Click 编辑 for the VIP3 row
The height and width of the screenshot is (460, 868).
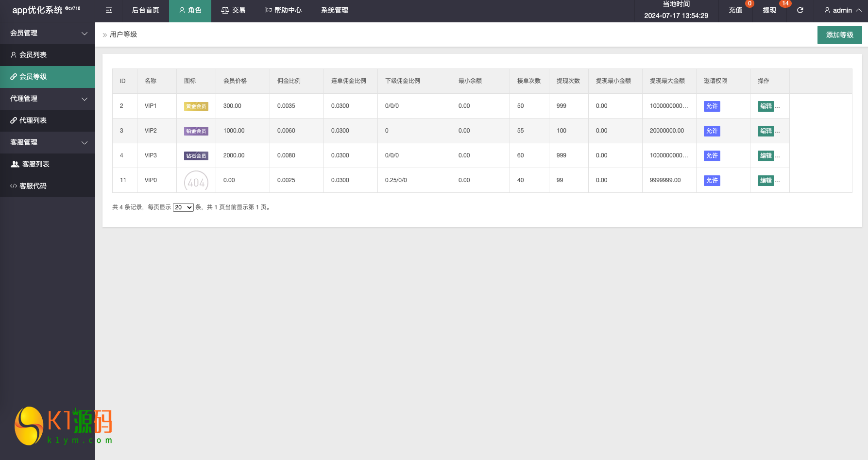(x=766, y=156)
